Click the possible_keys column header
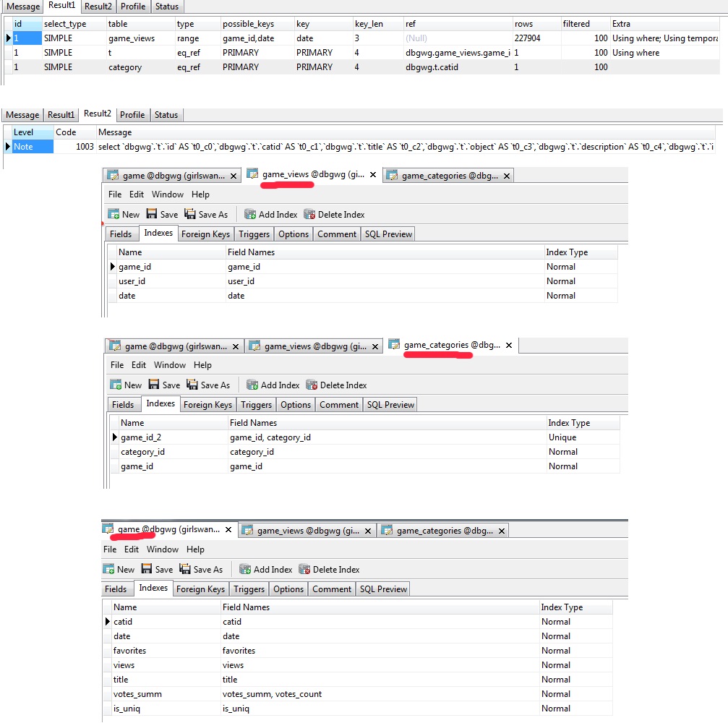 [248, 24]
